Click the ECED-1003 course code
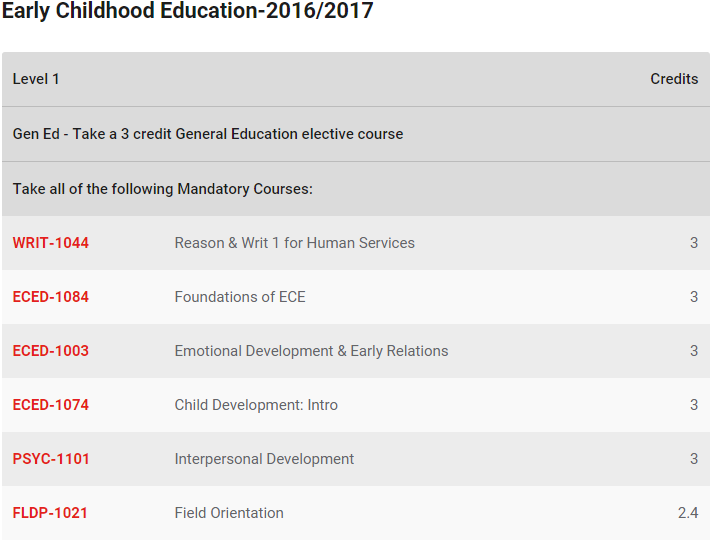The image size is (715, 543). click(51, 351)
